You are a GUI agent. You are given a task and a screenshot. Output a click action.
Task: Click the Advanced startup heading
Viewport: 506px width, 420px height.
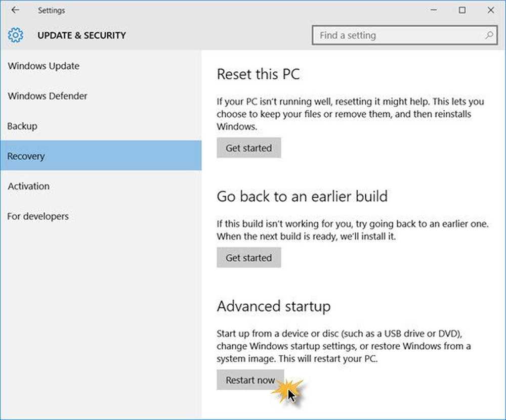[273, 306]
